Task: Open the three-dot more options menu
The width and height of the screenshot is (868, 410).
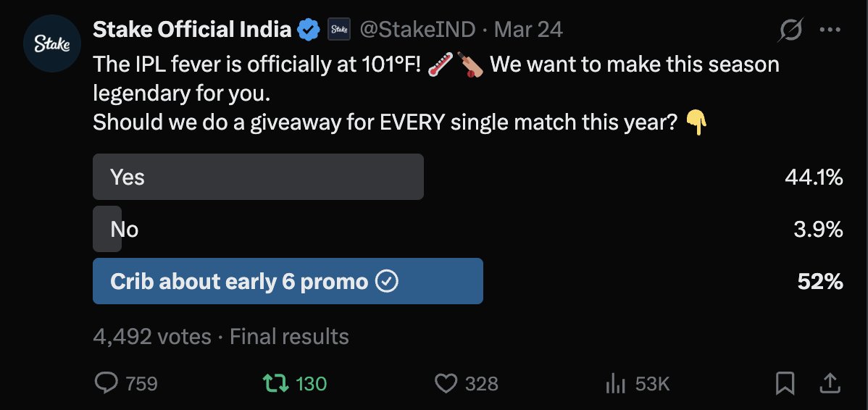Action: click(x=830, y=30)
